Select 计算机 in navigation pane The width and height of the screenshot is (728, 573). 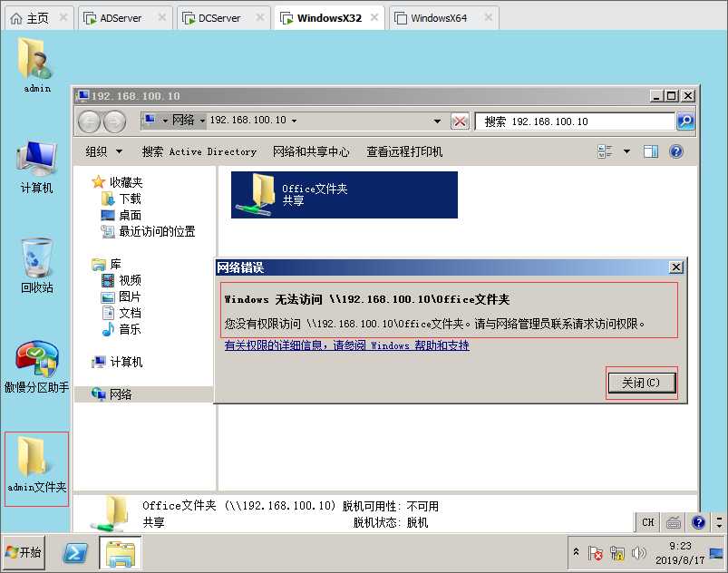(118, 362)
